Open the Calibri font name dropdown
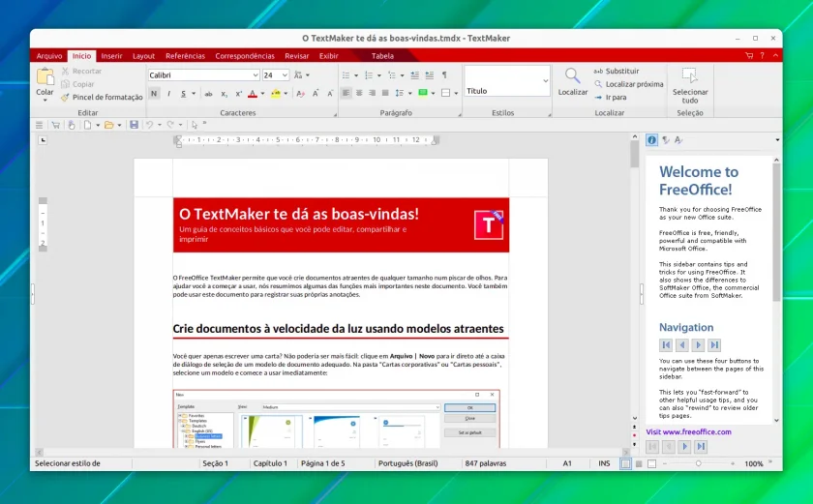The width and height of the screenshot is (813, 504). point(256,75)
